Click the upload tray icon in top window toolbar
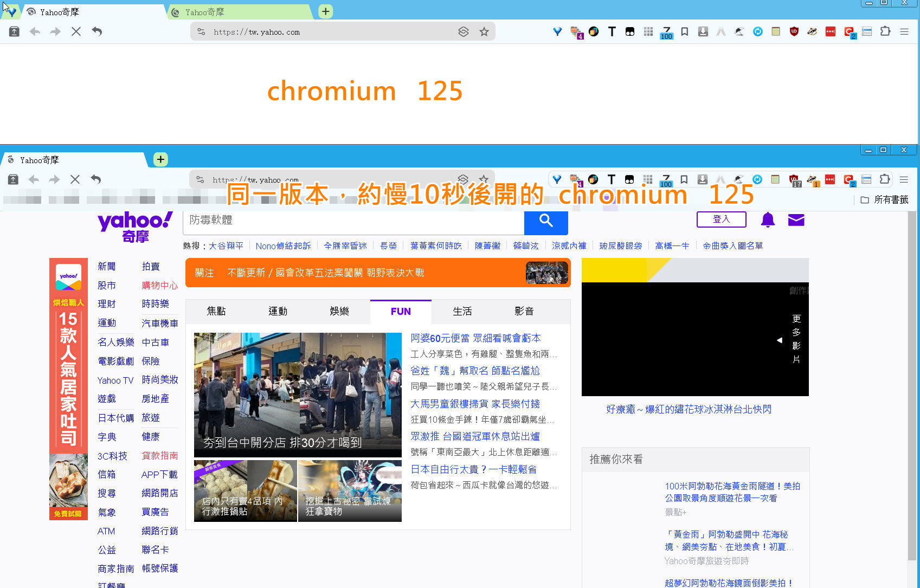The height and width of the screenshot is (588, 920). pyautogui.click(x=14, y=31)
